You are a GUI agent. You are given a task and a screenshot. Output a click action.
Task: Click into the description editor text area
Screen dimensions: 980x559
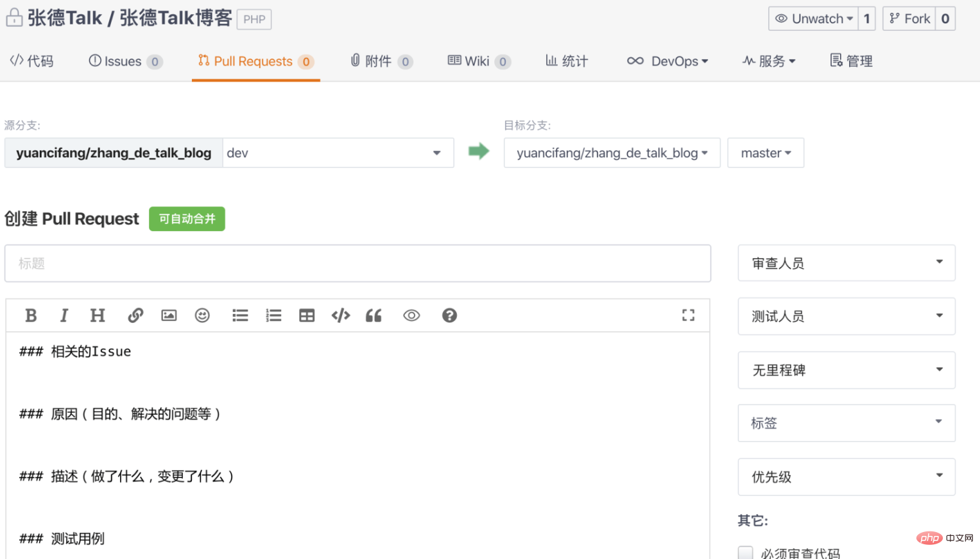[x=357, y=445]
